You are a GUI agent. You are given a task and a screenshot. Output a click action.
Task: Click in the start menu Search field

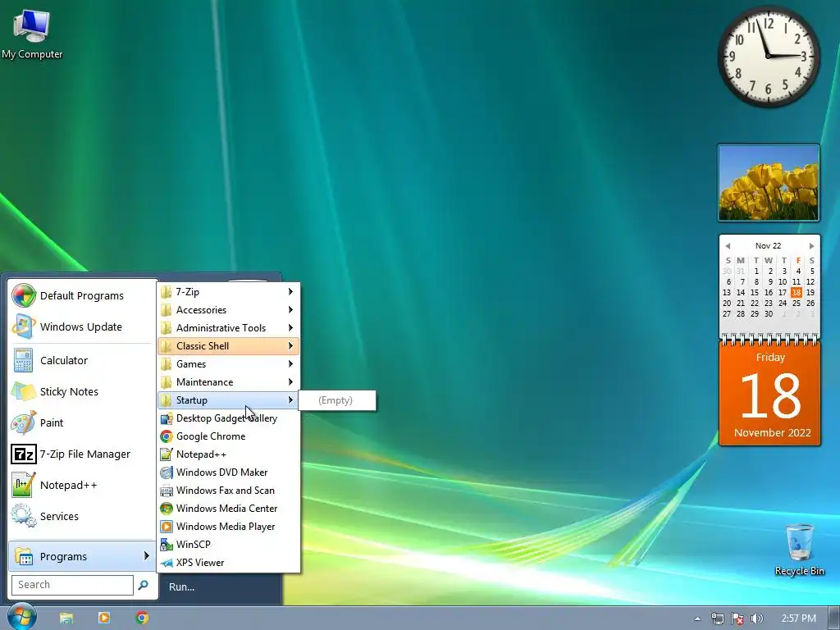[72, 585]
